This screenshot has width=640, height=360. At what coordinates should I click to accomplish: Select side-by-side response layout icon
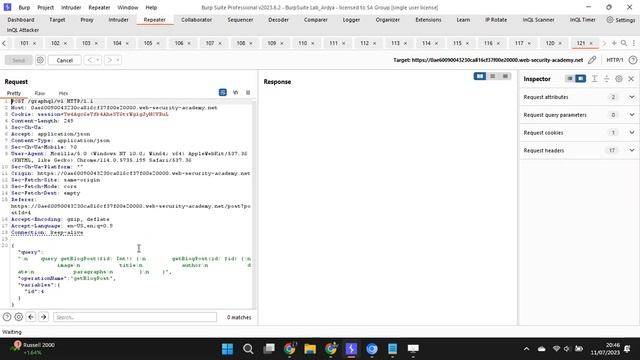point(480,76)
